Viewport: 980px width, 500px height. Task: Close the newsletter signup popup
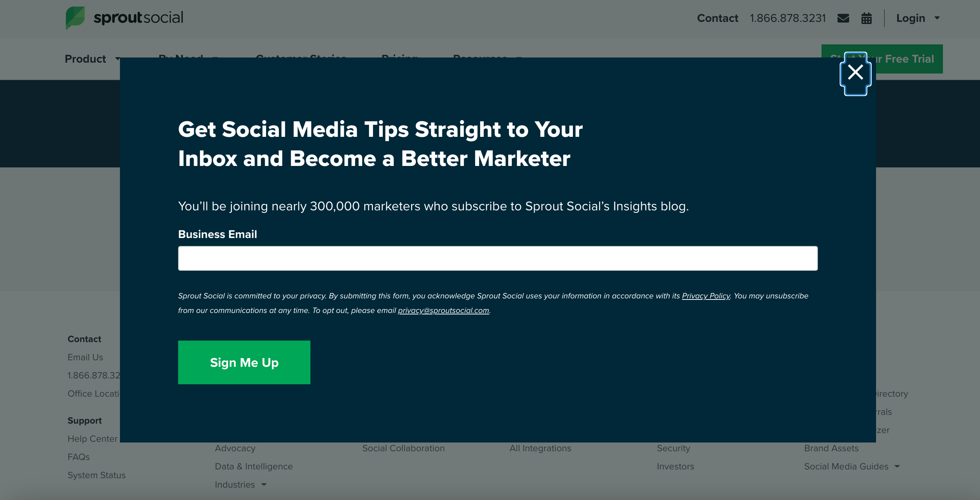pyautogui.click(x=855, y=72)
